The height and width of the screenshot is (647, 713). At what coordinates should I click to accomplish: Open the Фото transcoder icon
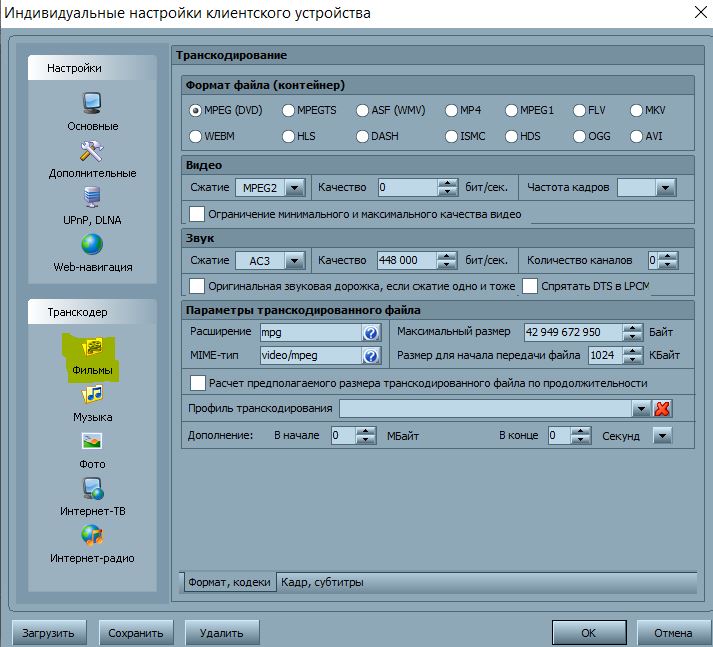tap(92, 442)
